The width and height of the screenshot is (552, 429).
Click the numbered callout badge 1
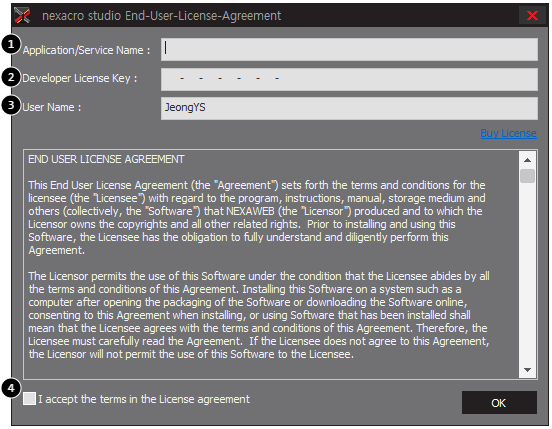(11, 45)
